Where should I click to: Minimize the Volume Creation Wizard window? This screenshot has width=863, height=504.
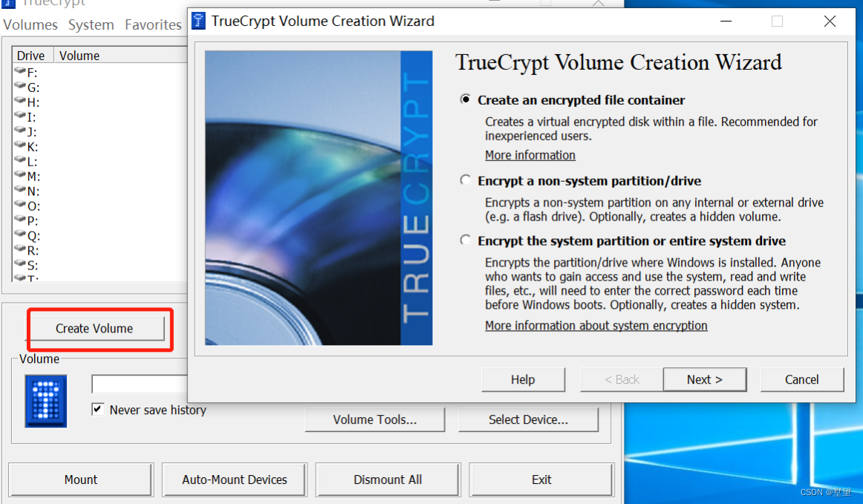tap(726, 21)
